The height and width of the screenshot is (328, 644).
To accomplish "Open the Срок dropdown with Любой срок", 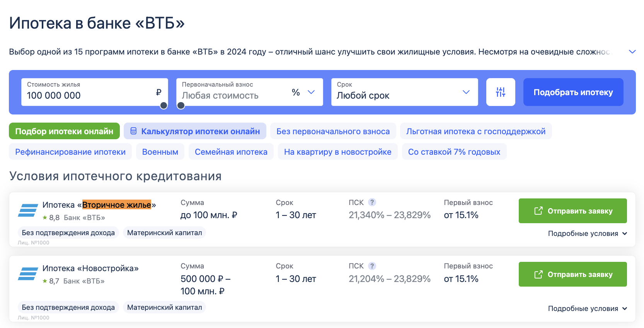I will pos(405,92).
